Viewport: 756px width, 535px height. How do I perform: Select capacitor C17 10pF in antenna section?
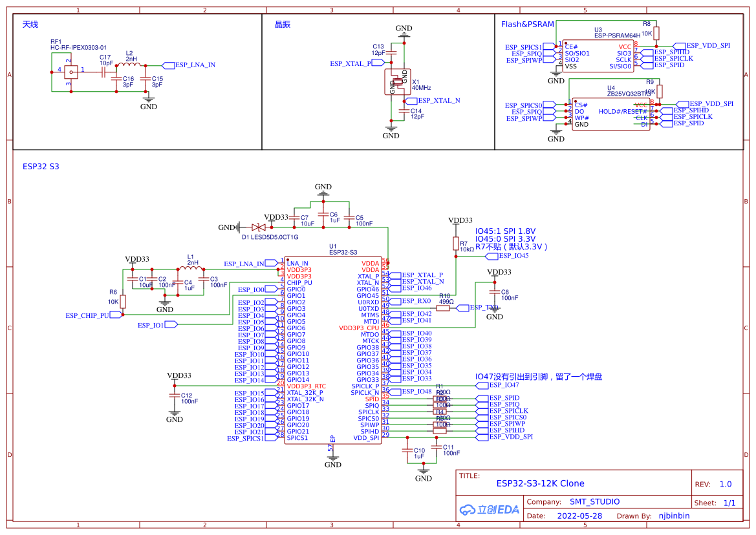pyautogui.click(x=103, y=72)
